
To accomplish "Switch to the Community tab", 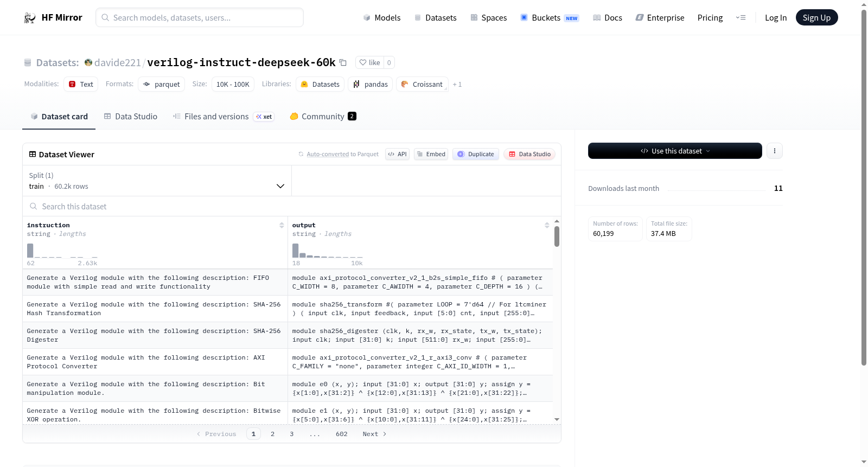I will (x=323, y=117).
